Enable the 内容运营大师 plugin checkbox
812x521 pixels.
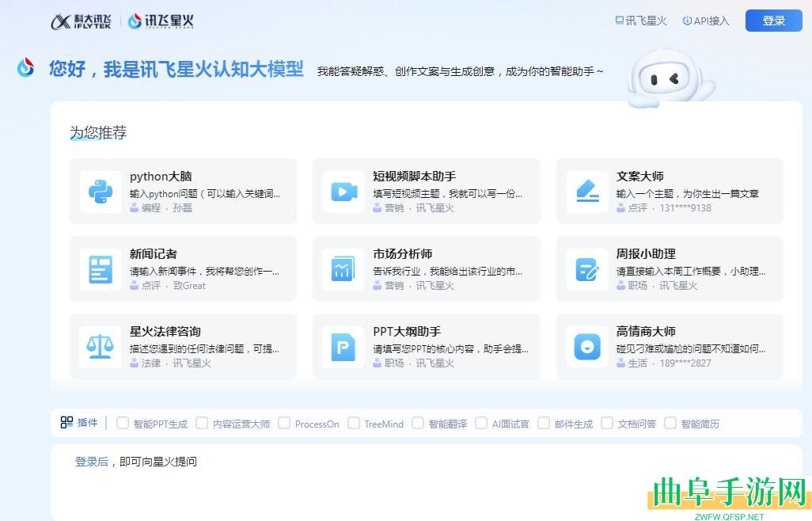coord(202,423)
